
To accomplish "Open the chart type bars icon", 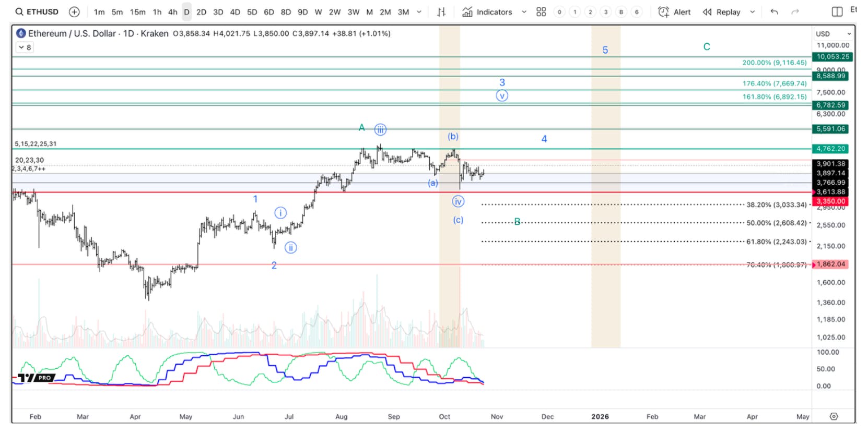I will pyautogui.click(x=441, y=11).
